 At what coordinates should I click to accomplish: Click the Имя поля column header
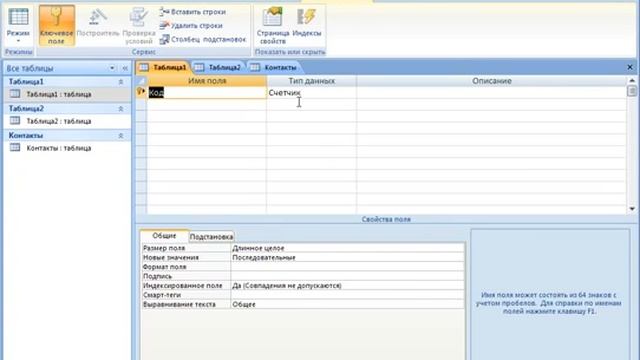point(207,81)
